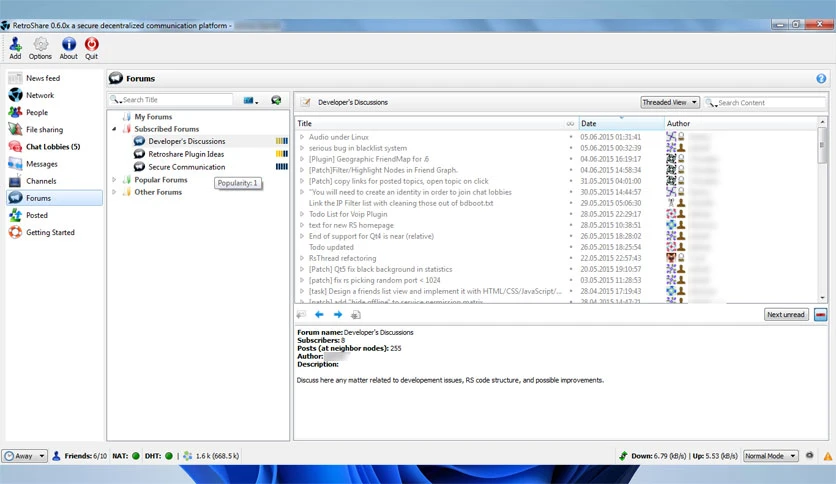Select text for new RS homepage thread

351,225
